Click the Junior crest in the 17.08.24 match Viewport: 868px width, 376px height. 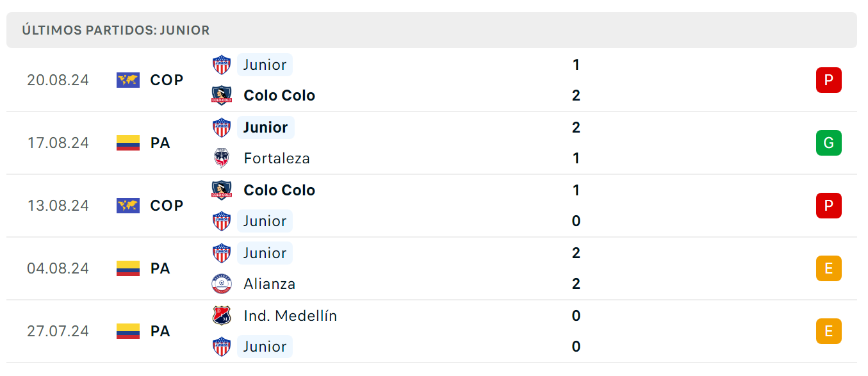222,127
